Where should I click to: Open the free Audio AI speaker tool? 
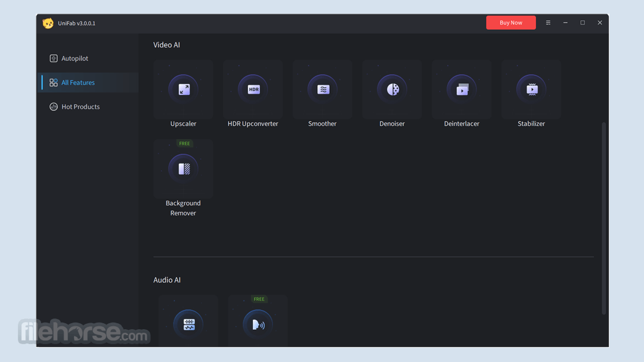tap(258, 324)
